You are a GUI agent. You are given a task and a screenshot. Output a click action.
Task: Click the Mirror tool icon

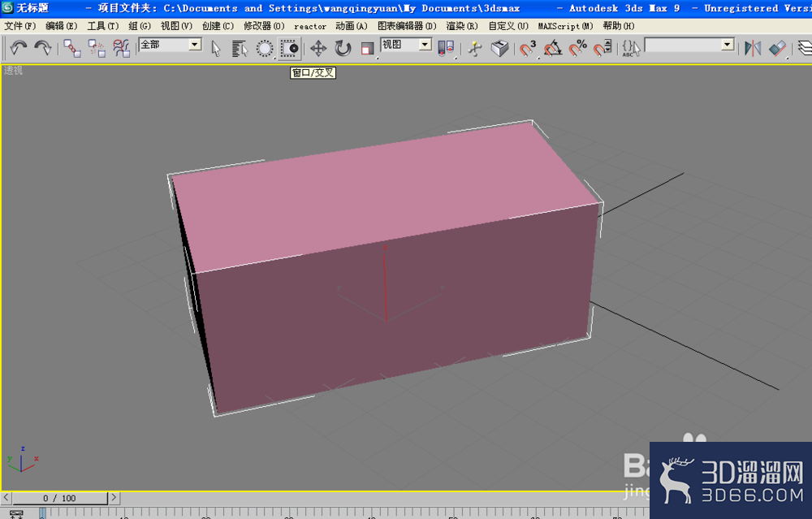tap(753, 48)
